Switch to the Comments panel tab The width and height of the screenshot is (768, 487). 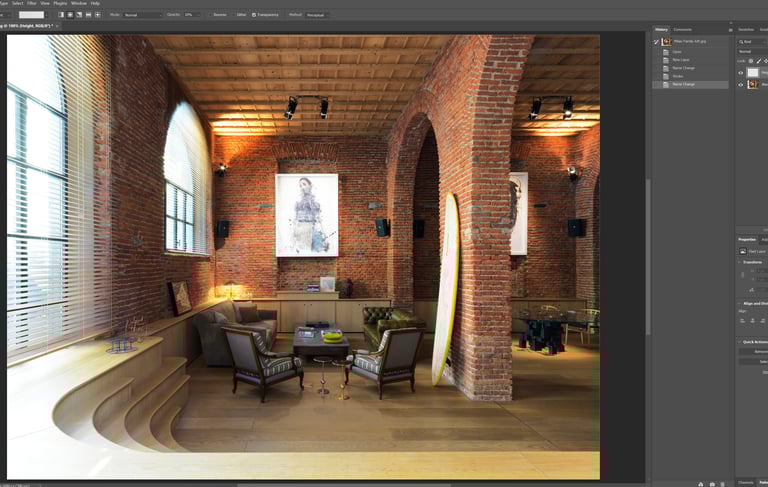tap(682, 30)
